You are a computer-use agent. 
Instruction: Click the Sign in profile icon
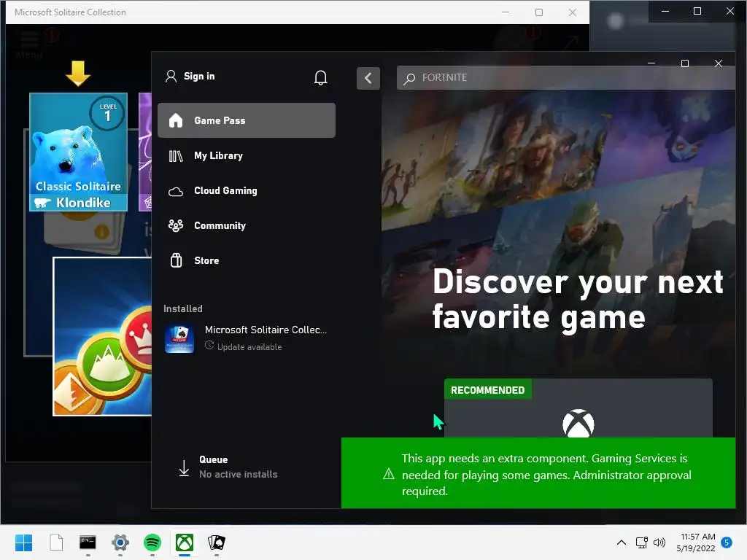point(171,76)
